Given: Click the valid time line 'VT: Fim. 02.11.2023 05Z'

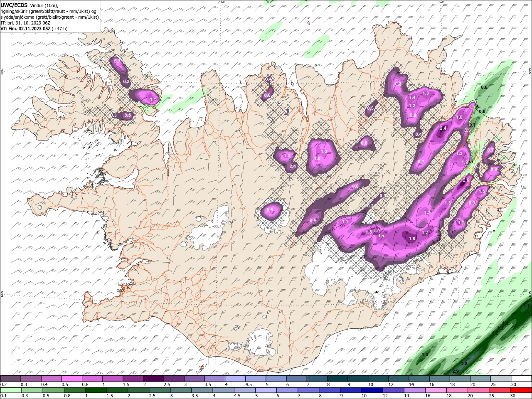Looking at the screenshot, I should [26, 29].
